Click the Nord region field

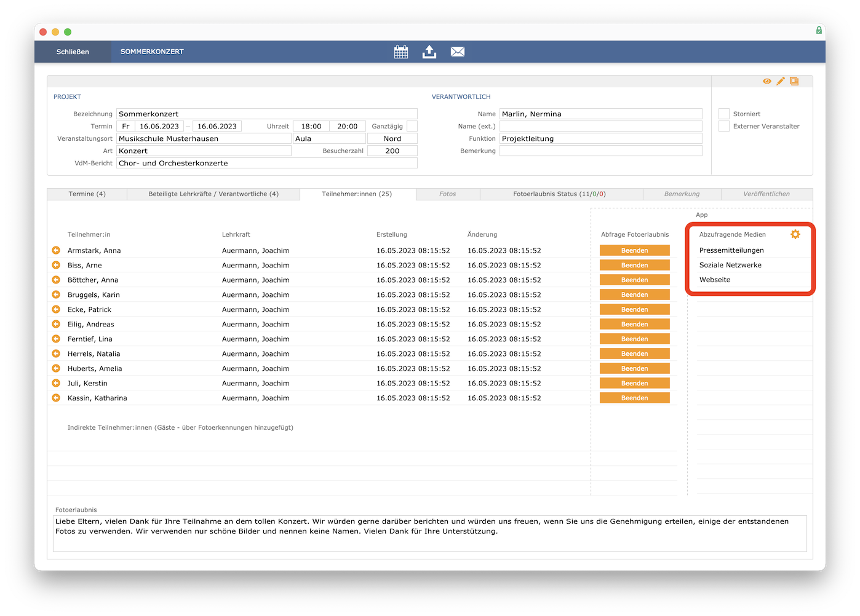click(392, 138)
